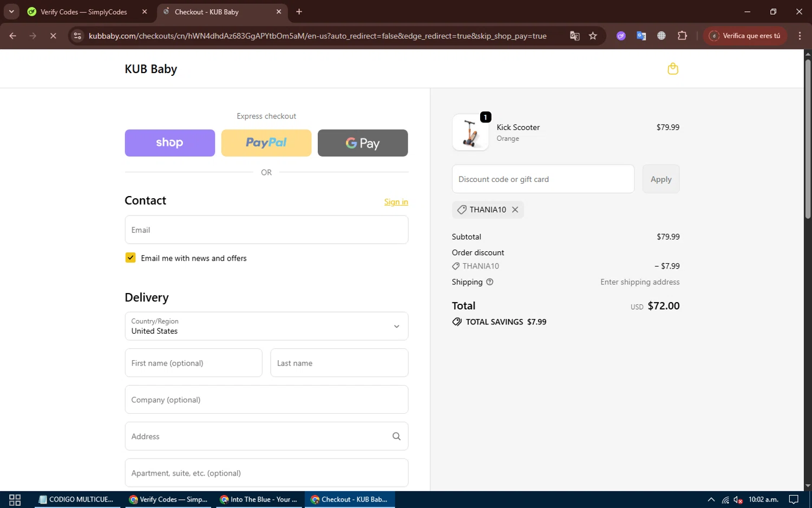Expand the Country/Region dropdown
The width and height of the screenshot is (812, 508).
pyautogui.click(x=266, y=326)
